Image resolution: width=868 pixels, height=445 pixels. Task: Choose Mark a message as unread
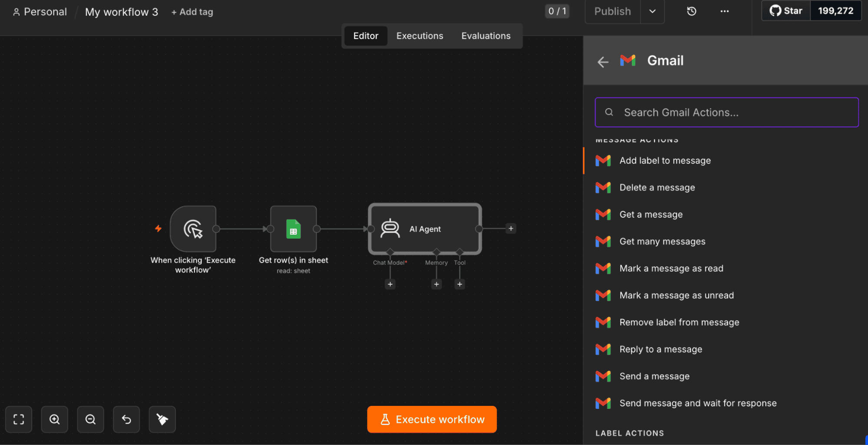[x=725, y=296]
